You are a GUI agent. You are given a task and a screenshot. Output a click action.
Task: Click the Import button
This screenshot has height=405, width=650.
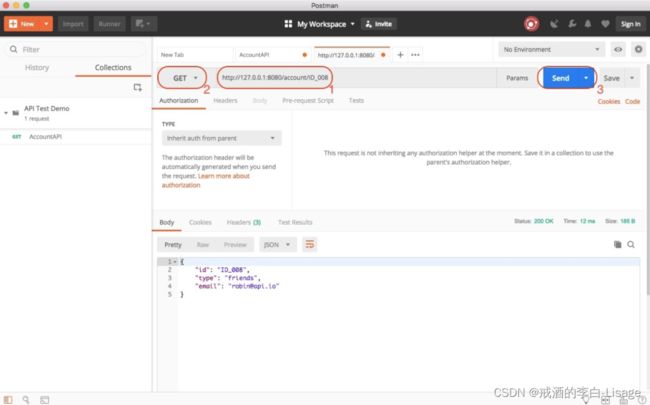[73, 24]
